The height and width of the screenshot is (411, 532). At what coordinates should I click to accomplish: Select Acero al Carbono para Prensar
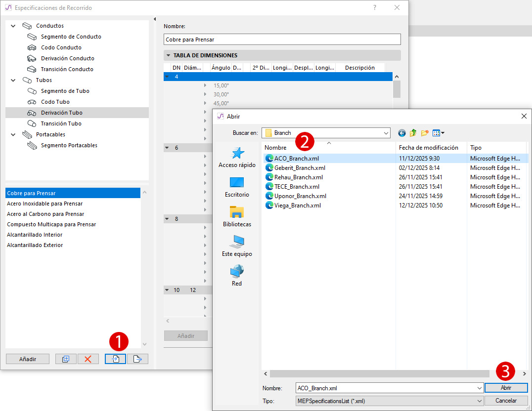pos(73,214)
